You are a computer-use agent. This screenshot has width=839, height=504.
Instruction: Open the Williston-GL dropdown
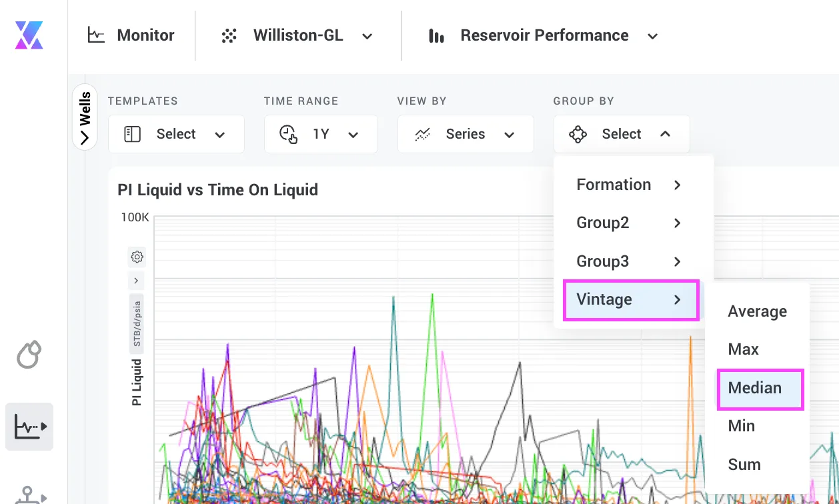click(297, 36)
